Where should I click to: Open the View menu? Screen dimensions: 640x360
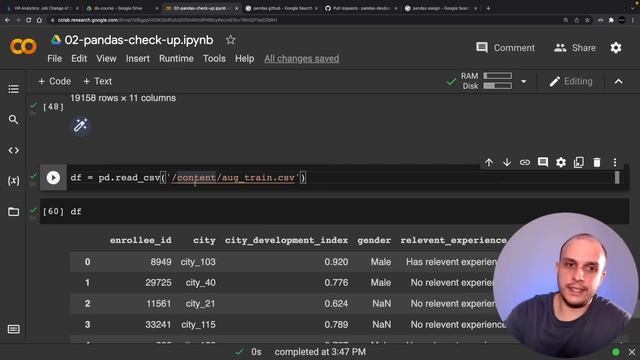[106, 59]
